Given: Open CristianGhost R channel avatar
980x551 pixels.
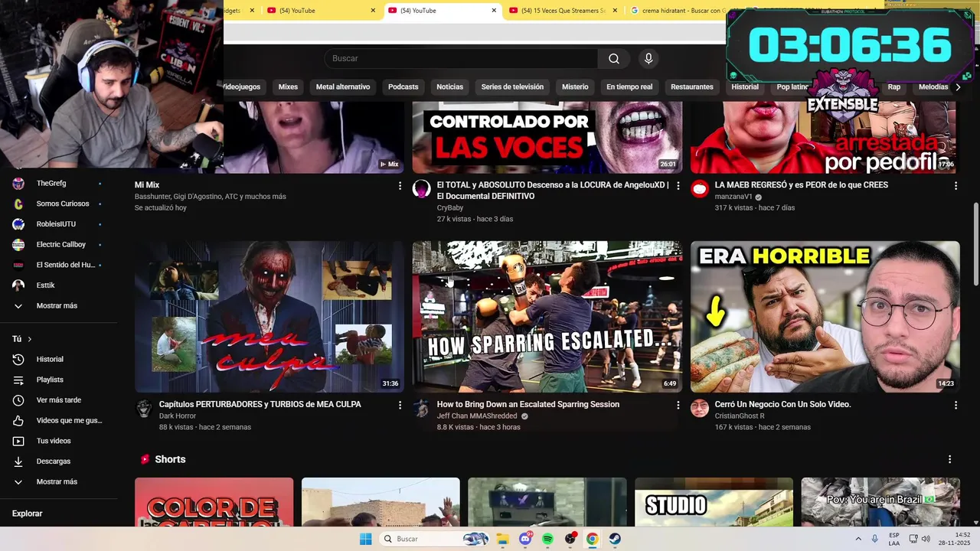Looking at the screenshot, I should tap(700, 408).
